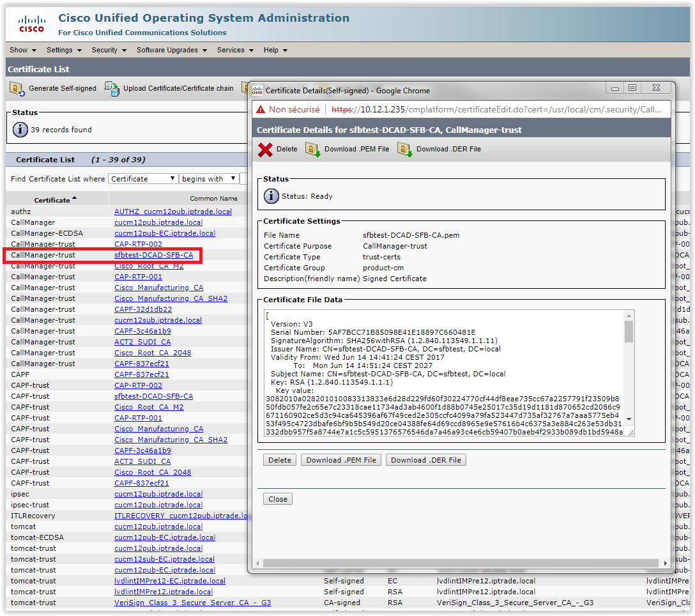Click the certificate file data vertical scrollbar thumb

pyautogui.click(x=629, y=332)
